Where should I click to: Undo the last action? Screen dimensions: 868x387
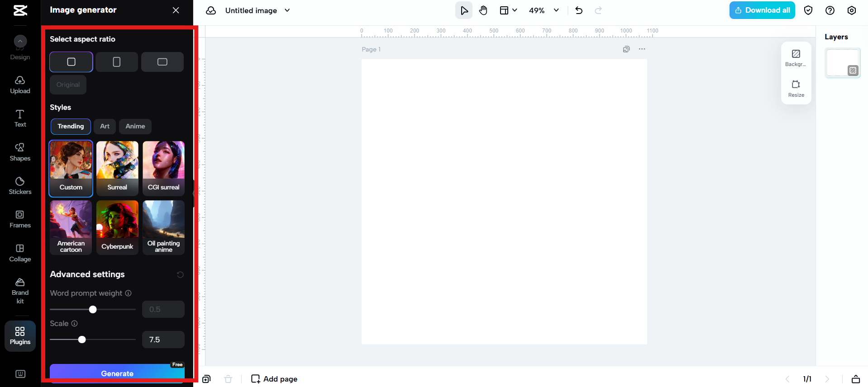pyautogui.click(x=579, y=10)
